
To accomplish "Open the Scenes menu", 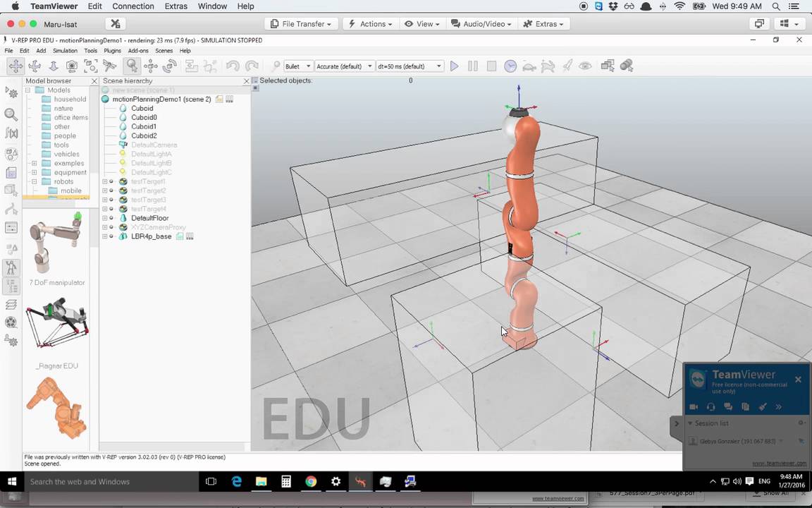I will (164, 51).
